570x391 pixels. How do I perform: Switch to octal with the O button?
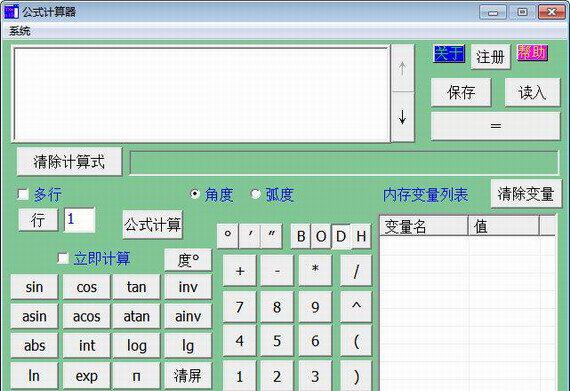[321, 237]
